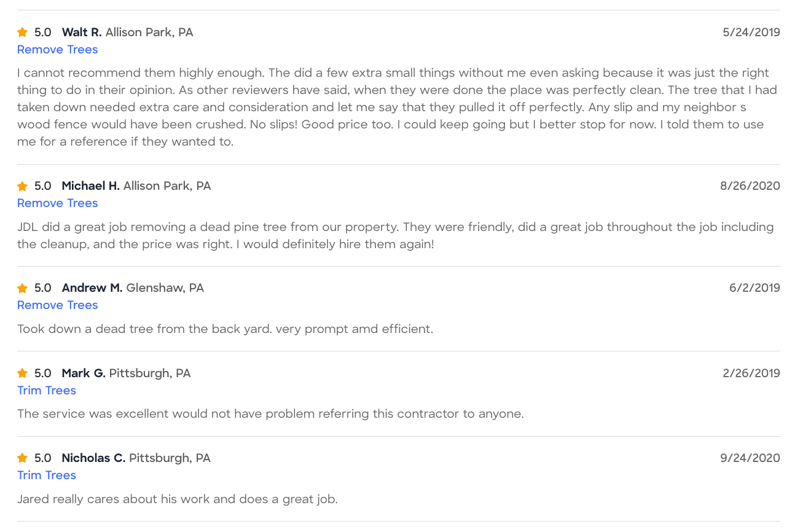Select reviewer name Walt R.
The width and height of the screenshot is (795, 532).
point(82,32)
